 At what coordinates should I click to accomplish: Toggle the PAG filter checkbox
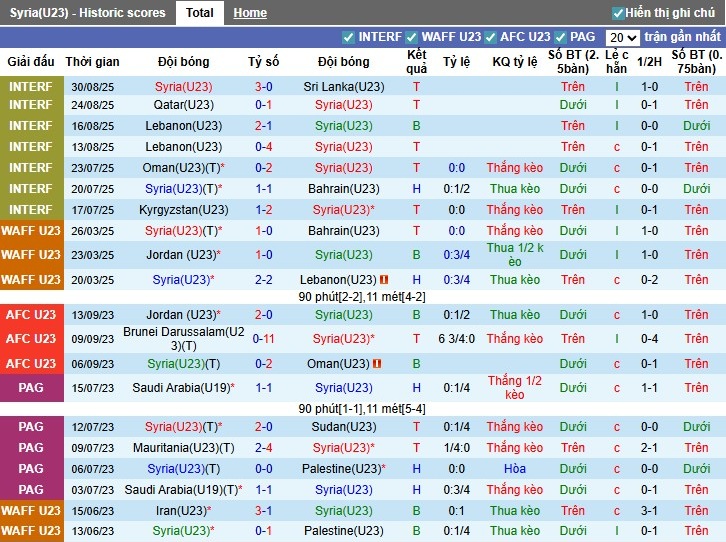pos(561,37)
